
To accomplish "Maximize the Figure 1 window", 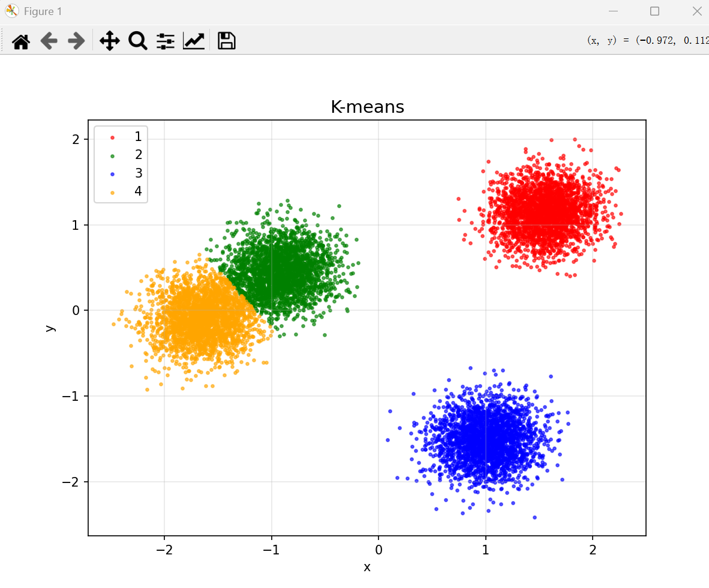I will coord(655,11).
